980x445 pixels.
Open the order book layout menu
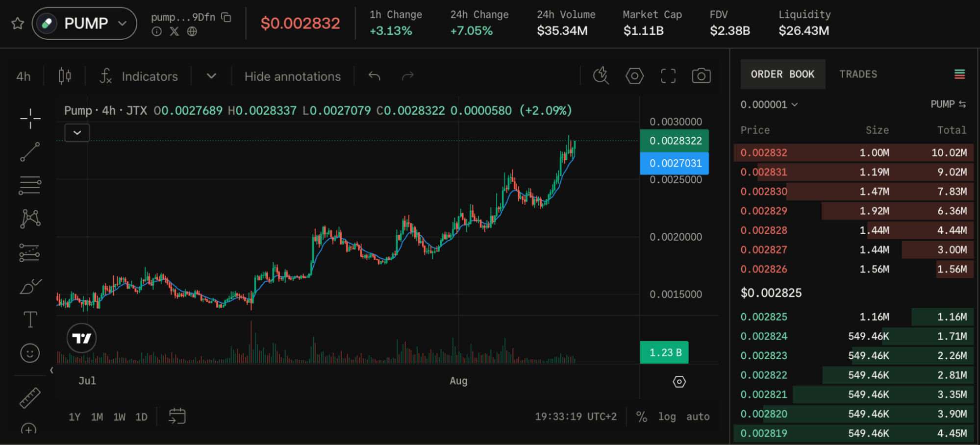(x=959, y=74)
